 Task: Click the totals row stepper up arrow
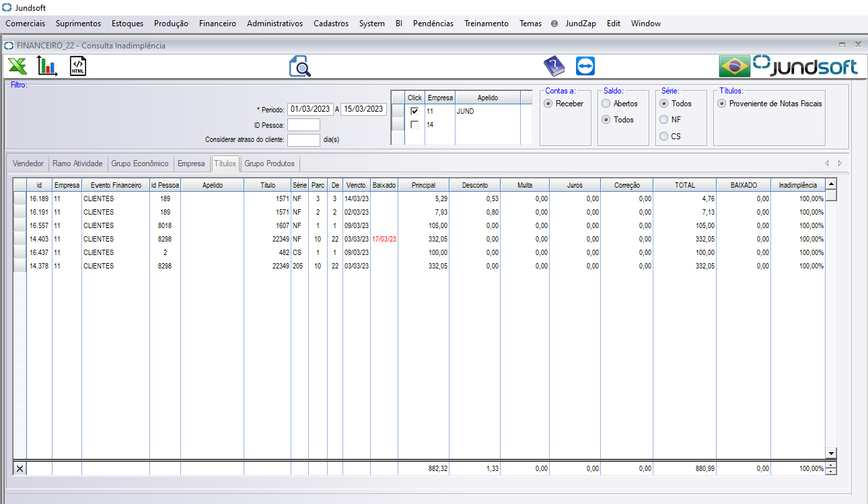click(x=831, y=465)
